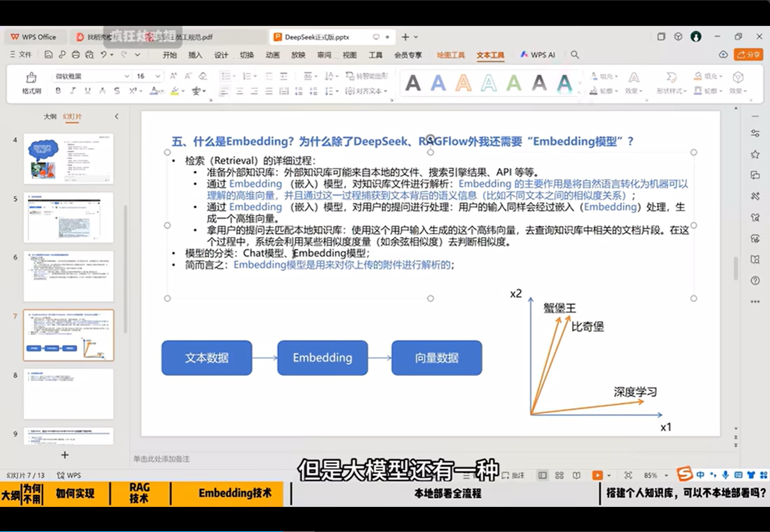
Task: Start slideshow with the play icon in status bar
Action: (x=598, y=475)
